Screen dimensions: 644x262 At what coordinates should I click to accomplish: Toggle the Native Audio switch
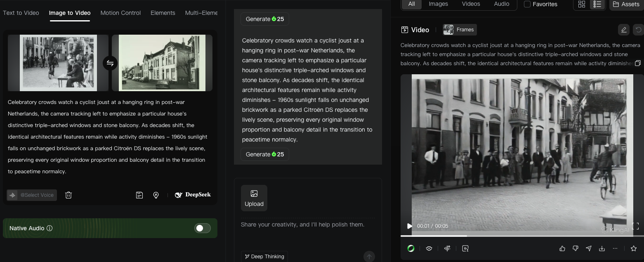click(202, 228)
